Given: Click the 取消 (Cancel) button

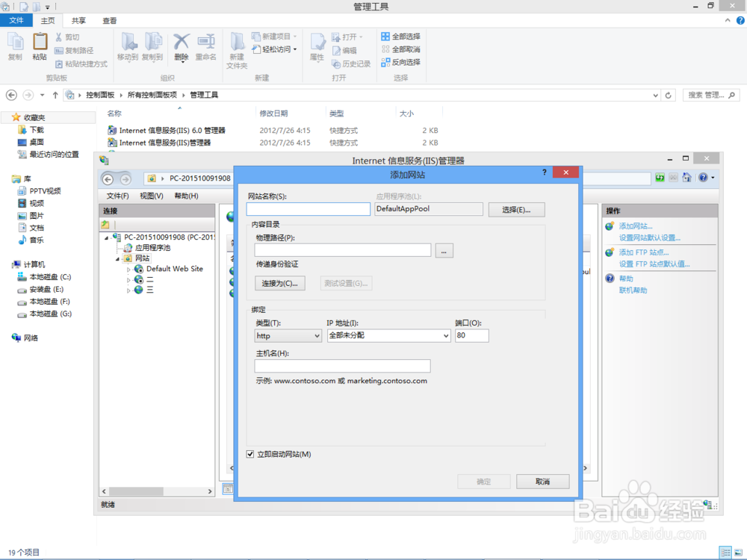Looking at the screenshot, I should (x=542, y=481).
